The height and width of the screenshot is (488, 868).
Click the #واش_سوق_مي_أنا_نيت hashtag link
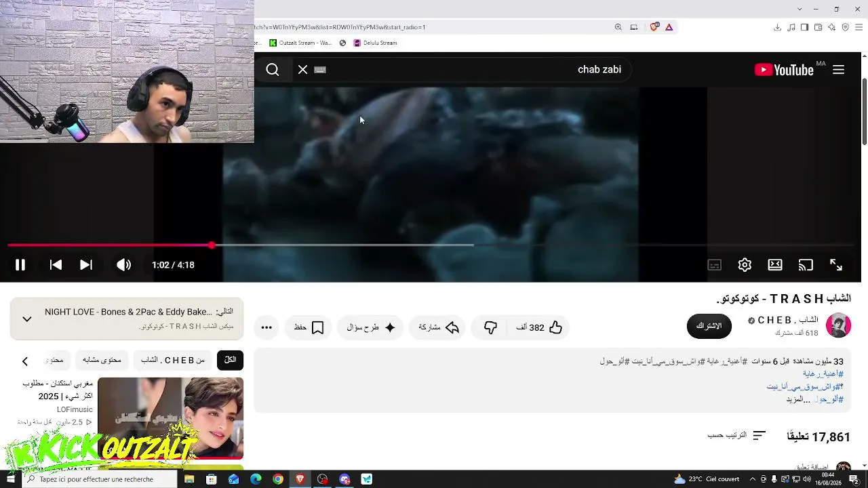click(x=805, y=386)
